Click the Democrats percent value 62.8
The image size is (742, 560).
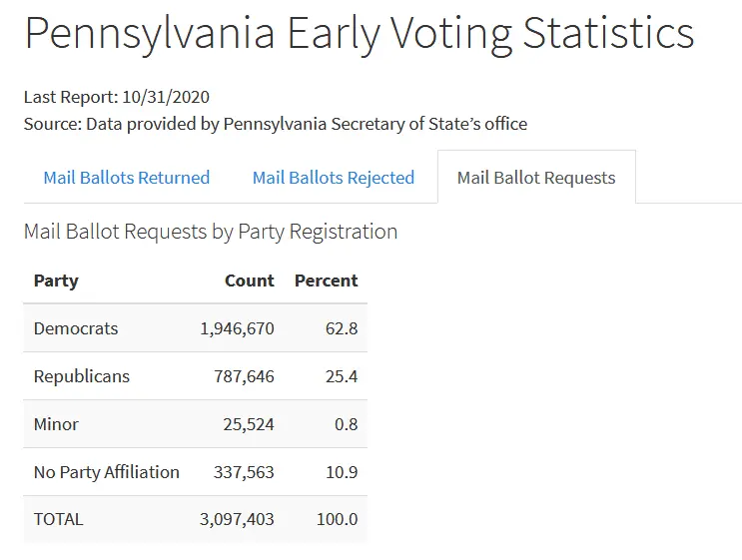[x=342, y=328]
